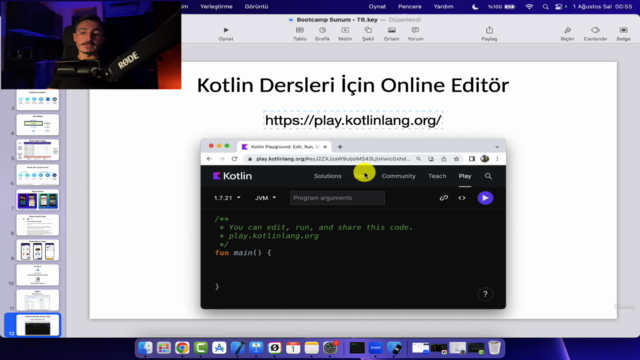The image size is (640, 360).
Task: Select the https://play.kotlinlang.org/ text box
Action: (353, 120)
